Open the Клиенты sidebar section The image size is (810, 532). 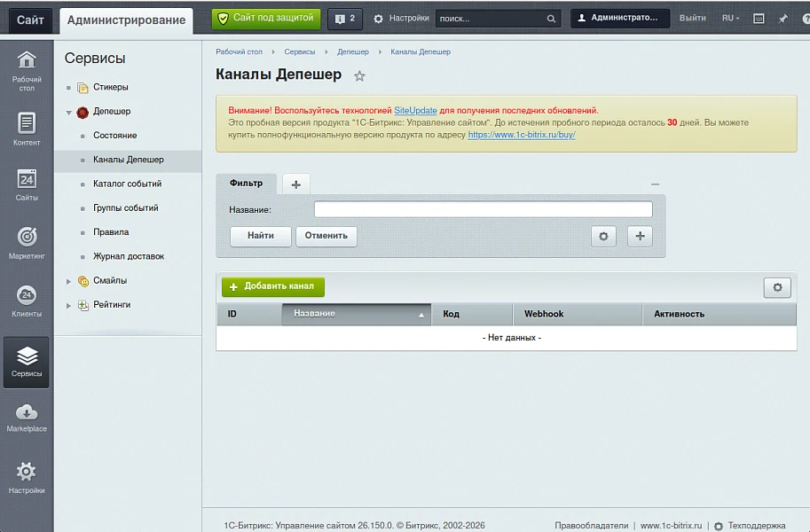tap(27, 301)
